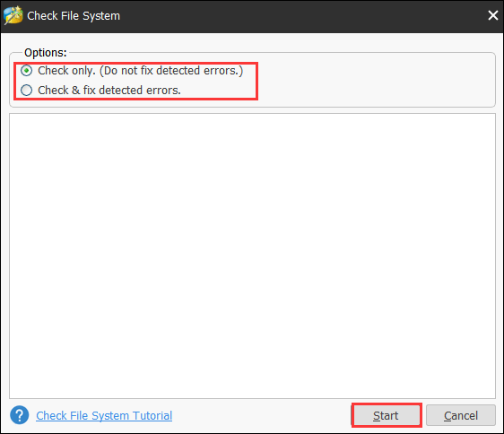Click the 'Do not fix detected errors' label
Image resolution: width=504 pixels, height=434 pixels.
171,71
